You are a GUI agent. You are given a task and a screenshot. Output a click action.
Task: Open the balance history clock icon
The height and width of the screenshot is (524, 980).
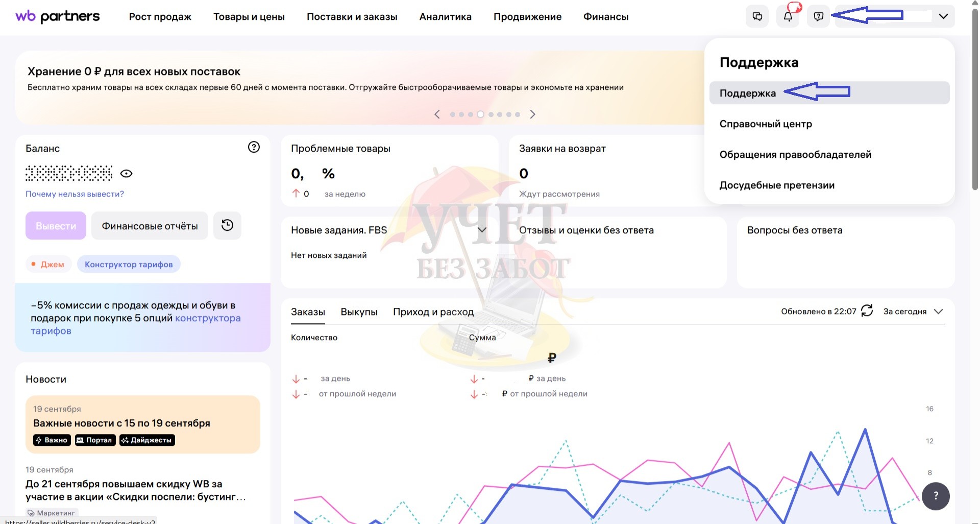[x=227, y=225]
